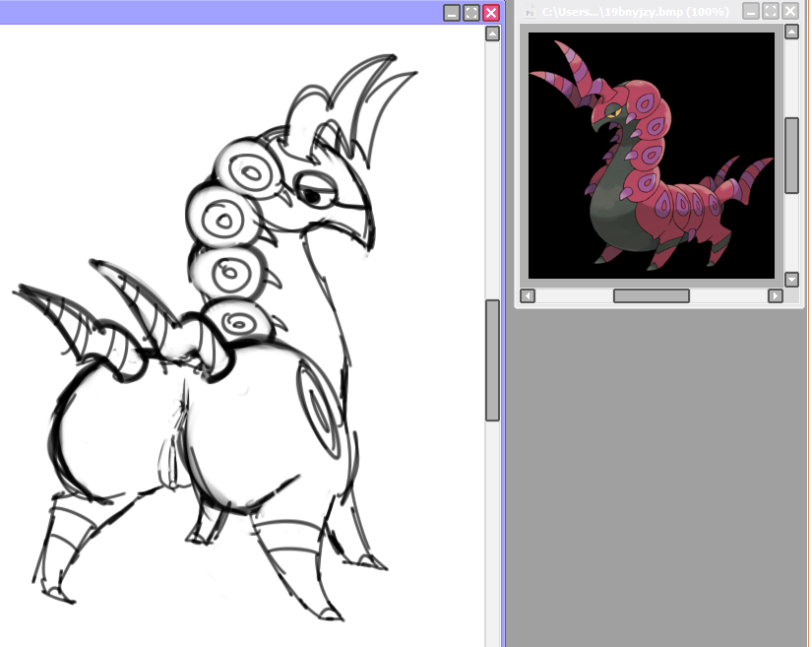This screenshot has height=647, width=812.
Task: Close the sketch window with red X
Action: pyautogui.click(x=490, y=13)
